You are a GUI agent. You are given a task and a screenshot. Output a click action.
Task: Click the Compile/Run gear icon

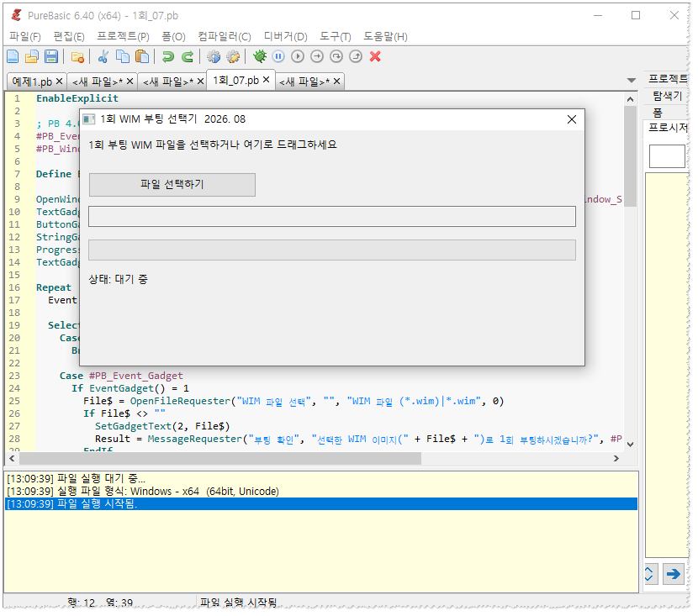[214, 56]
